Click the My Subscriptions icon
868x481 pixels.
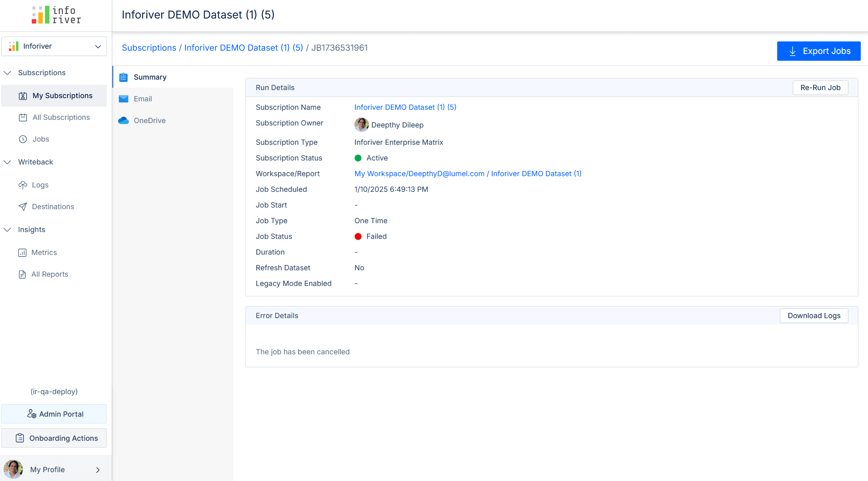(x=23, y=96)
